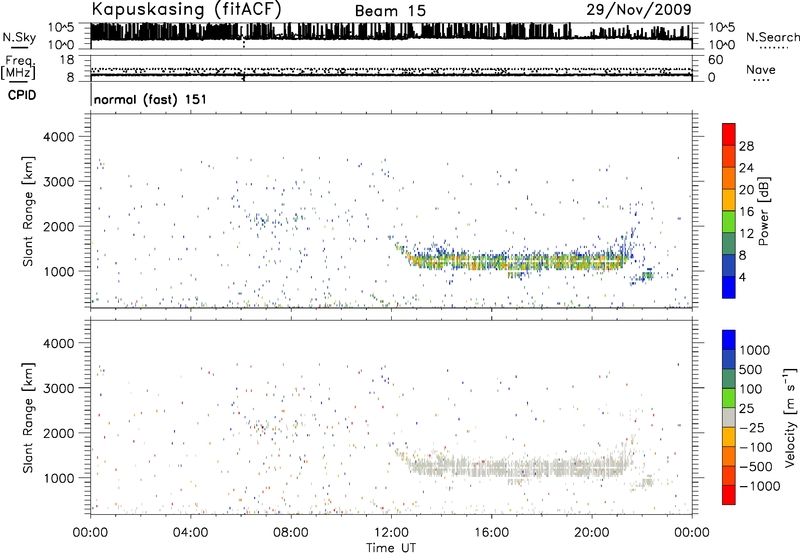Click the '18' frequency axis value
The width and height of the screenshot is (800, 554).
(67, 60)
